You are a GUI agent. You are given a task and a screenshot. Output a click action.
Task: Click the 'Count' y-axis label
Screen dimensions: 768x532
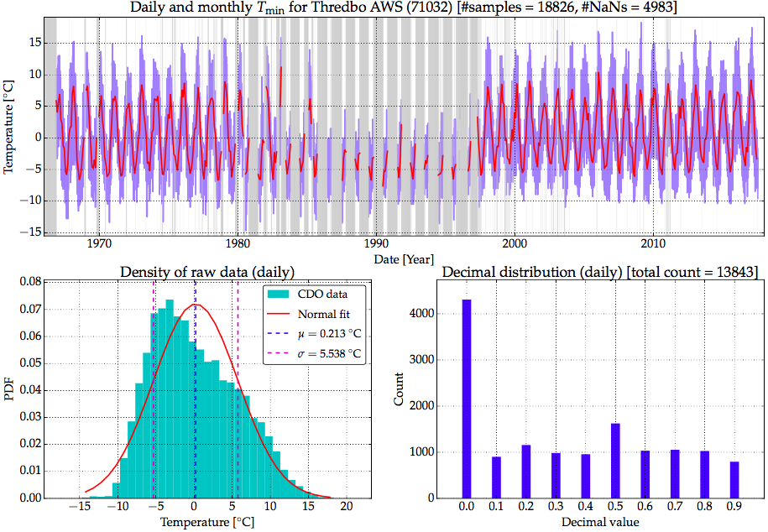tap(400, 391)
